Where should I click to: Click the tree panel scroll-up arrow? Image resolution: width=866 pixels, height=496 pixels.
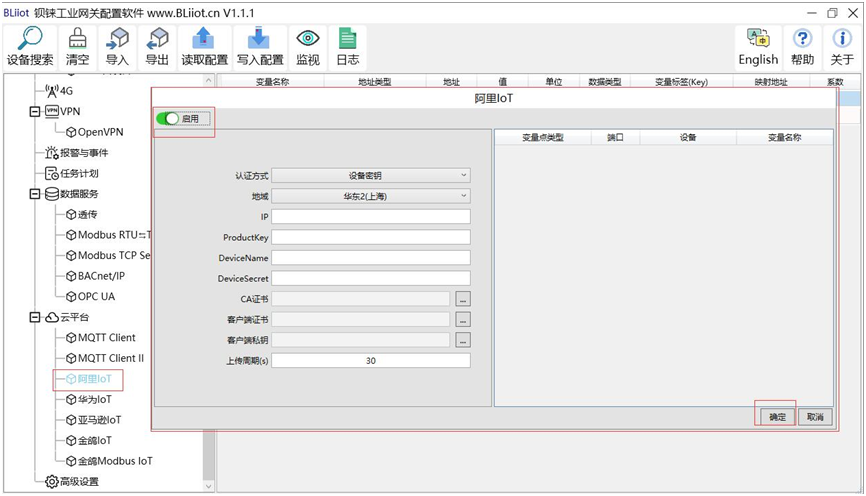coord(208,81)
